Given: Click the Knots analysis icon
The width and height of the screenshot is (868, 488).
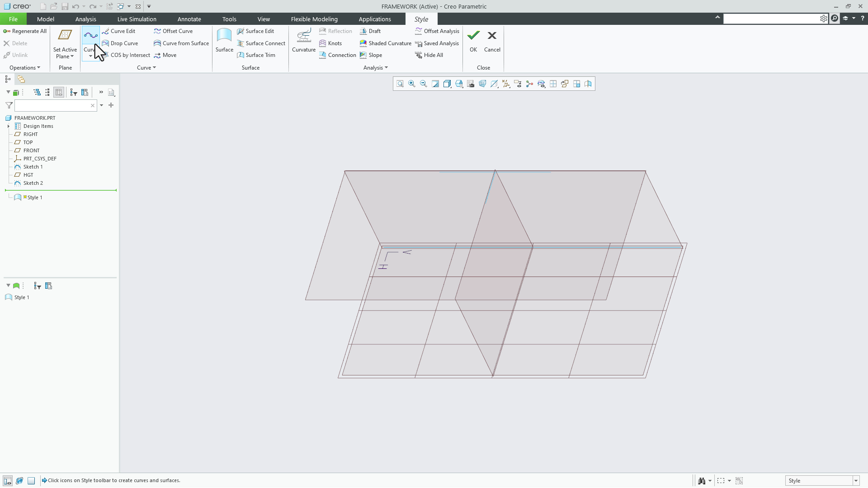Looking at the screenshot, I should (x=330, y=43).
